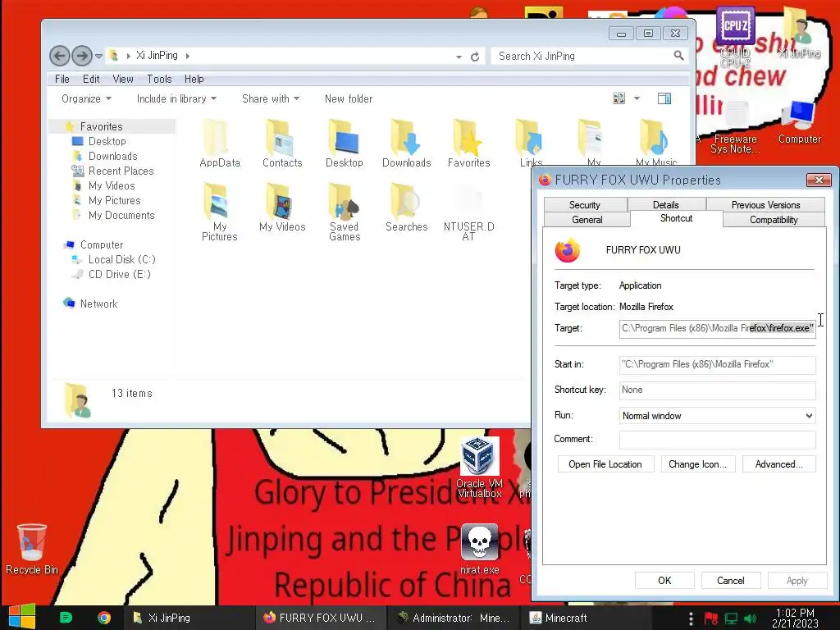Click the network monitor icon in system tray
840x630 pixels.
point(731,619)
